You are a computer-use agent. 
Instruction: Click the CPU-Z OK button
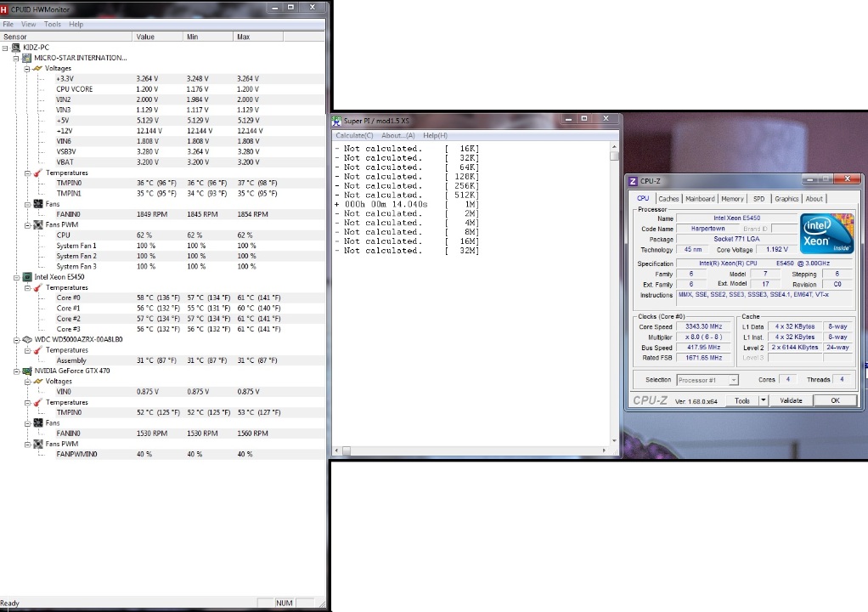[835, 400]
